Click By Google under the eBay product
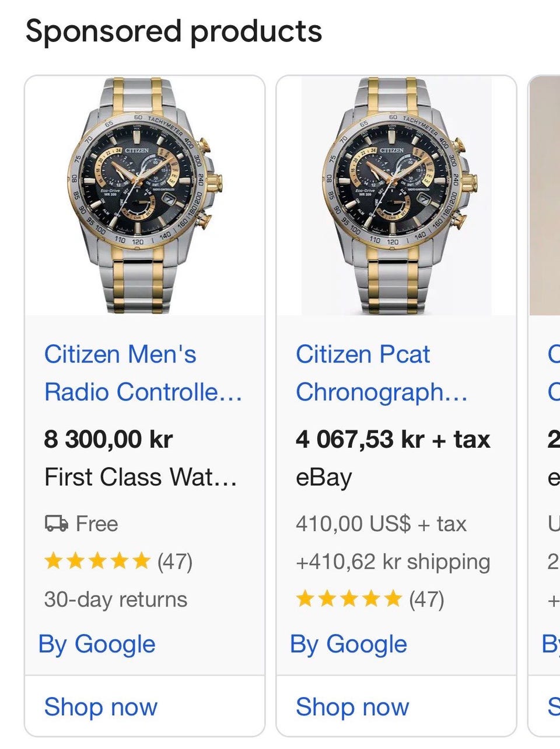 348,645
